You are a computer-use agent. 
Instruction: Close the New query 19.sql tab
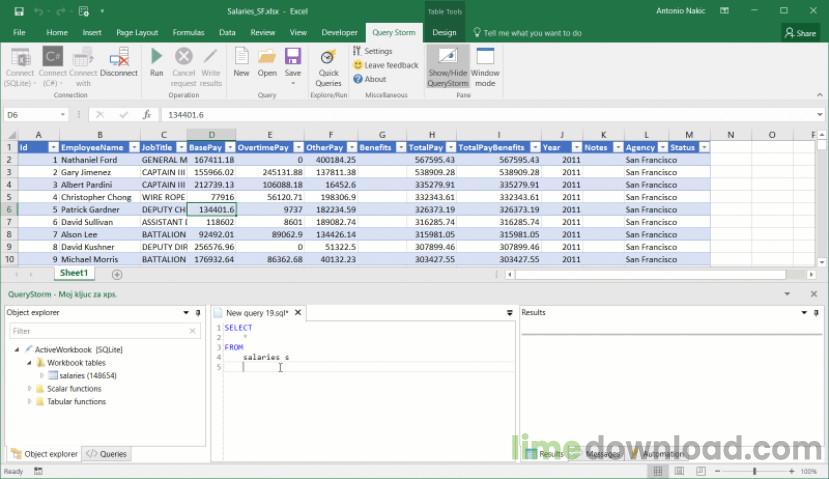coord(298,313)
